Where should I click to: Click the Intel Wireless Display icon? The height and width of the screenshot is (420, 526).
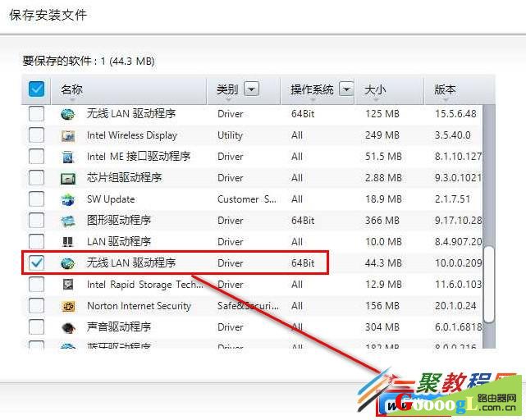[68, 135]
